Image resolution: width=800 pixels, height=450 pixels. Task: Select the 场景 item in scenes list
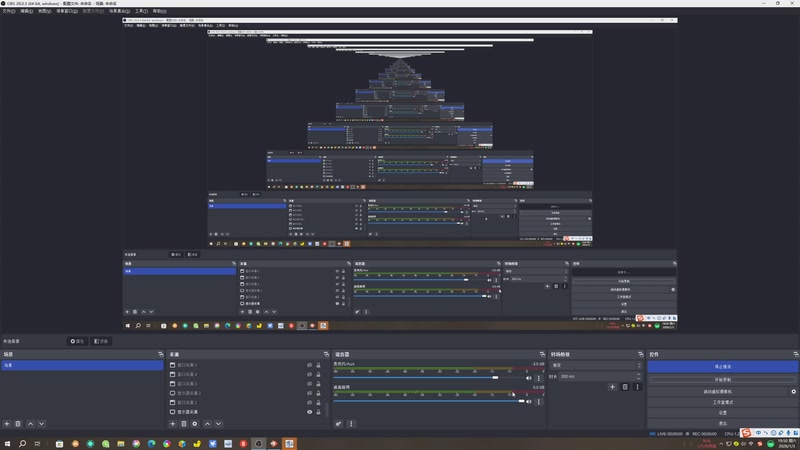tap(82, 365)
